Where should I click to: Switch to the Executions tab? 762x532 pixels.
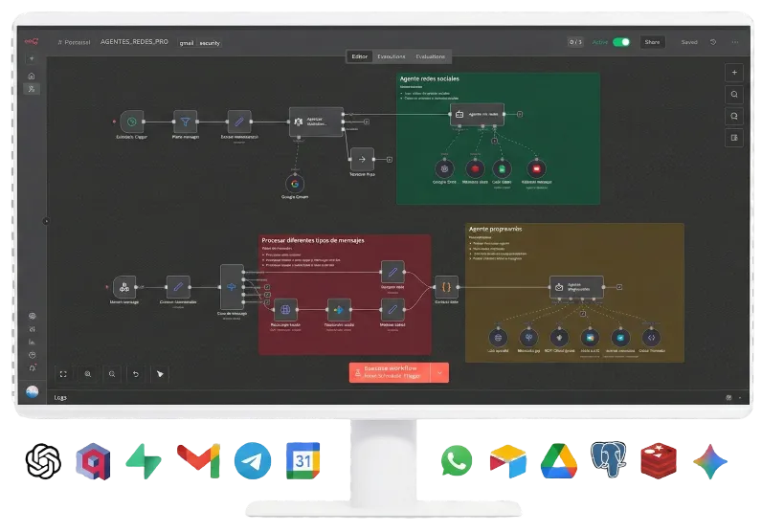click(392, 56)
